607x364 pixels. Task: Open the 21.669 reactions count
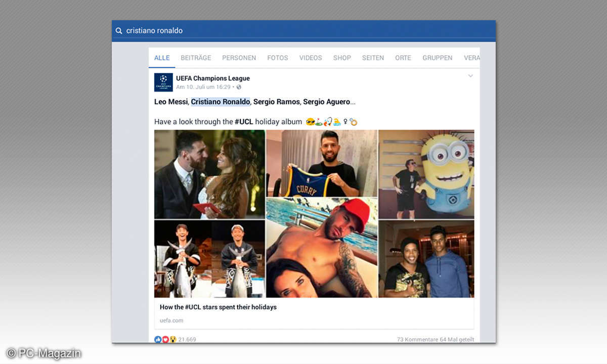tap(187, 340)
